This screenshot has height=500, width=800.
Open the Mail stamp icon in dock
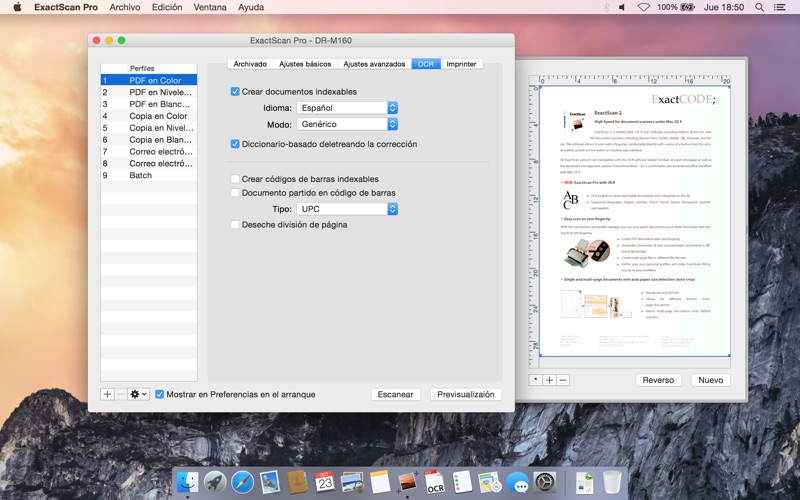click(x=270, y=482)
